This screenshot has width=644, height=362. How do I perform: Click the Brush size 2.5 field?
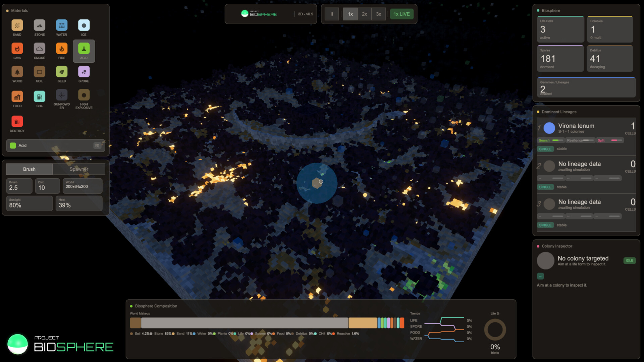coord(19,186)
